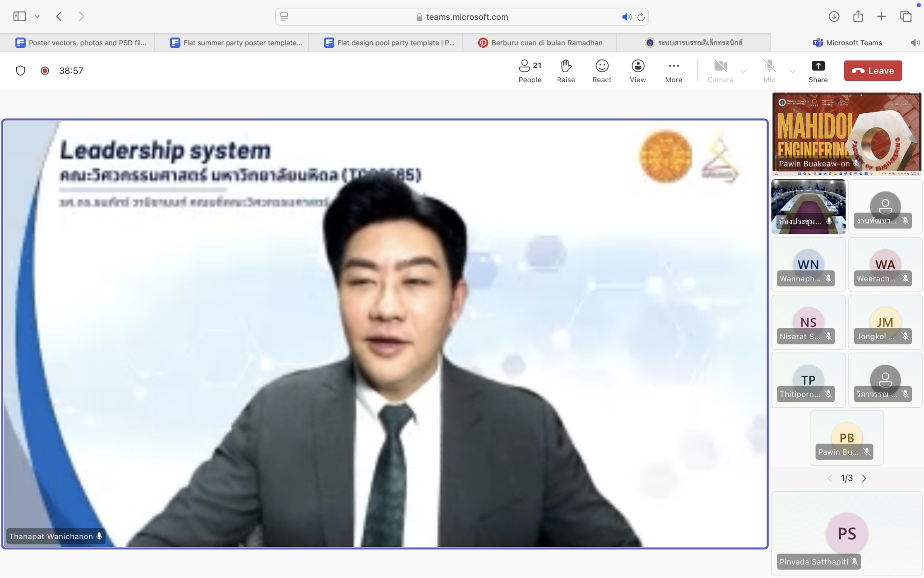Toggle the Camera on
This screenshot has width=924, height=578.
click(720, 71)
